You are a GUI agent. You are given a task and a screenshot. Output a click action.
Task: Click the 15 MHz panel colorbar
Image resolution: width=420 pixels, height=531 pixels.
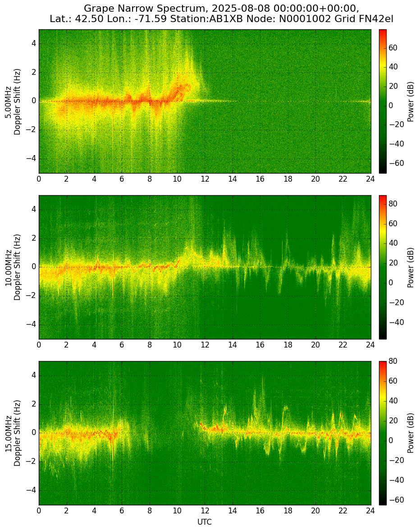tap(383, 433)
